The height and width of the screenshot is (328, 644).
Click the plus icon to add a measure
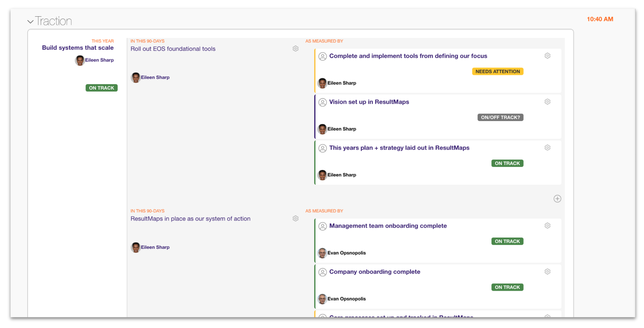tap(557, 199)
